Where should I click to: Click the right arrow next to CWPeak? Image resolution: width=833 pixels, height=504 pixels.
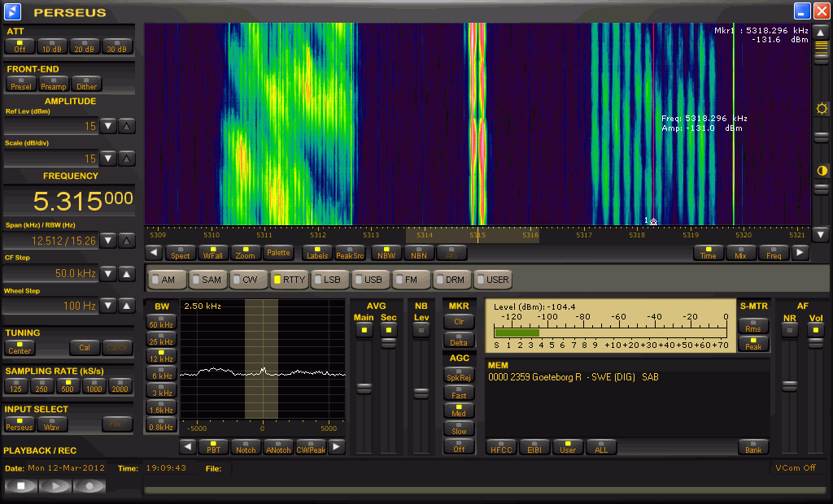click(x=337, y=447)
